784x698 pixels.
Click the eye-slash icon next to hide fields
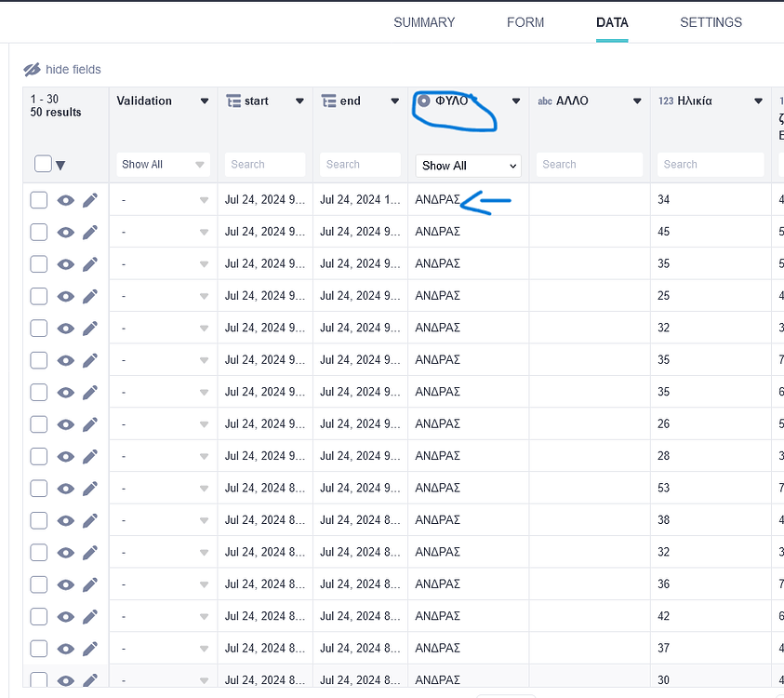click(x=32, y=70)
